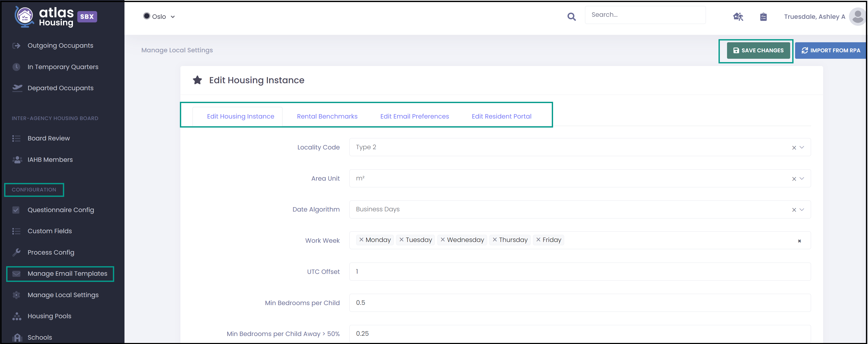This screenshot has height=344, width=868.
Task: Click the Atlas Housing logo
Action: pos(44,16)
